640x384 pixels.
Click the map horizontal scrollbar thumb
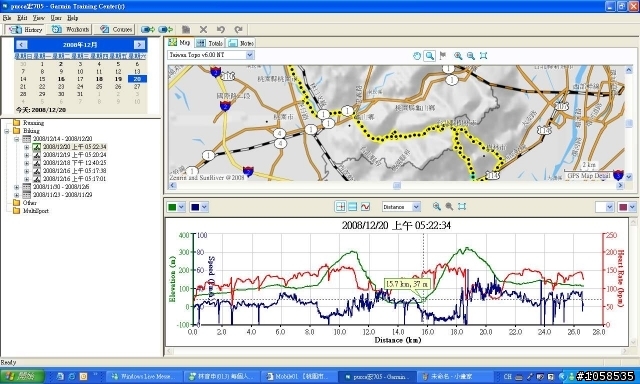[396, 186]
